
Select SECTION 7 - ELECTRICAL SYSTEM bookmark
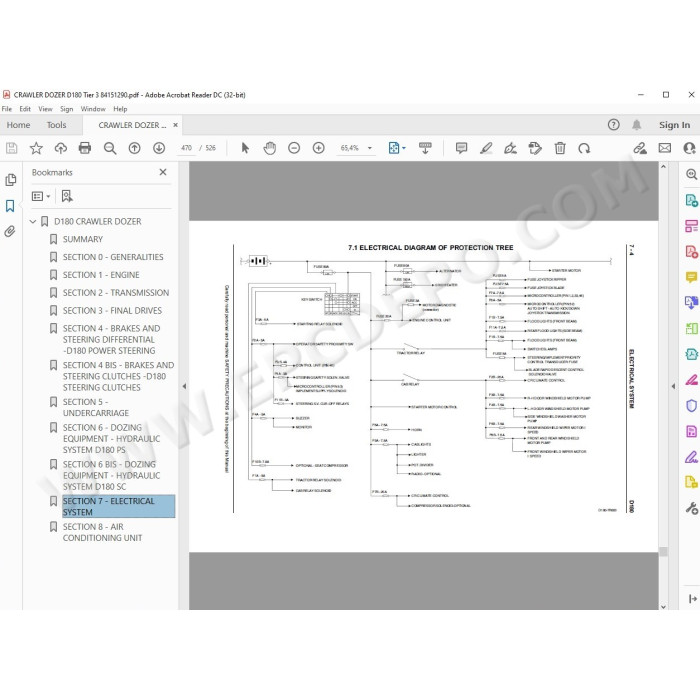tap(118, 507)
